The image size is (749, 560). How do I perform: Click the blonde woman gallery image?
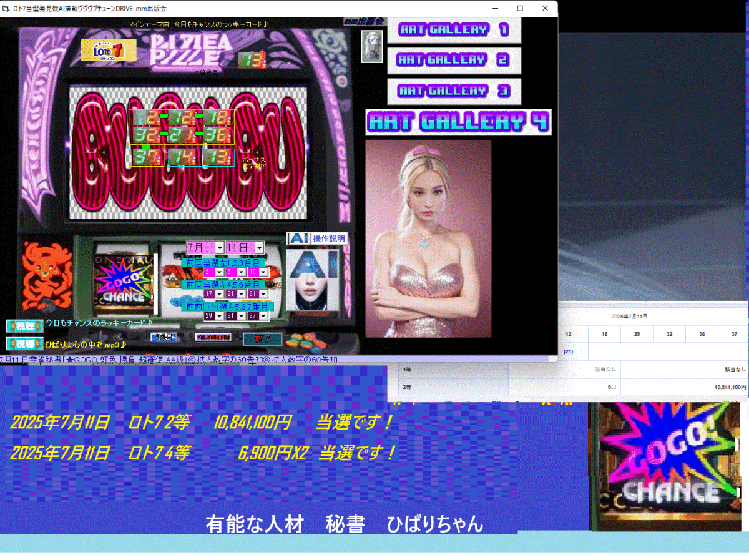[428, 238]
